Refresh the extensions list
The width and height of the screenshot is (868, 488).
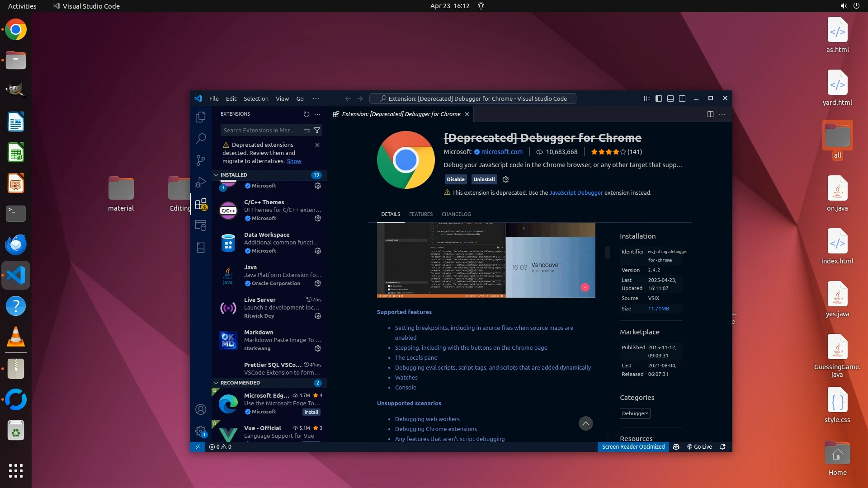(x=306, y=114)
